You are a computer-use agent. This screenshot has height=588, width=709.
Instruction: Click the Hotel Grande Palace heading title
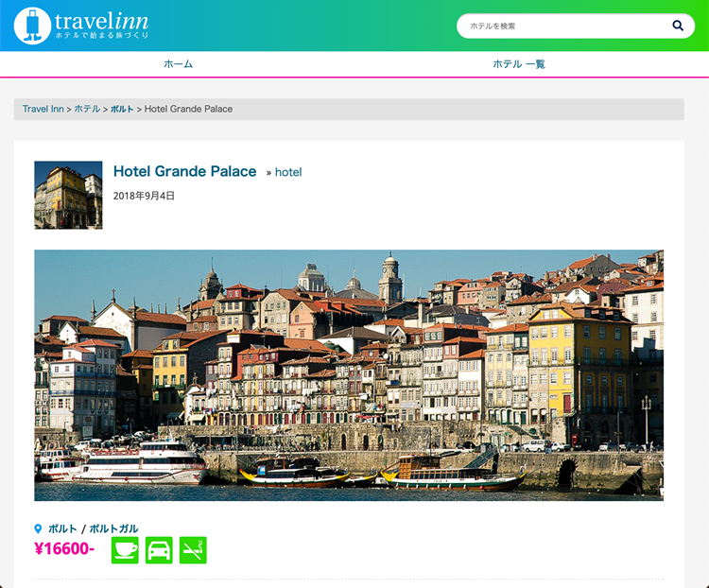point(184,171)
